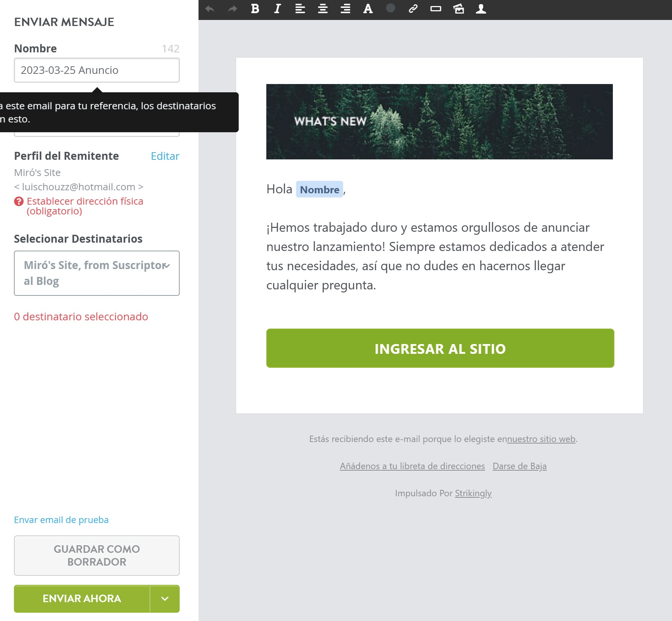Click the redo arrow in toolbar
Image resolution: width=672 pixels, height=621 pixels.
pyautogui.click(x=232, y=9)
